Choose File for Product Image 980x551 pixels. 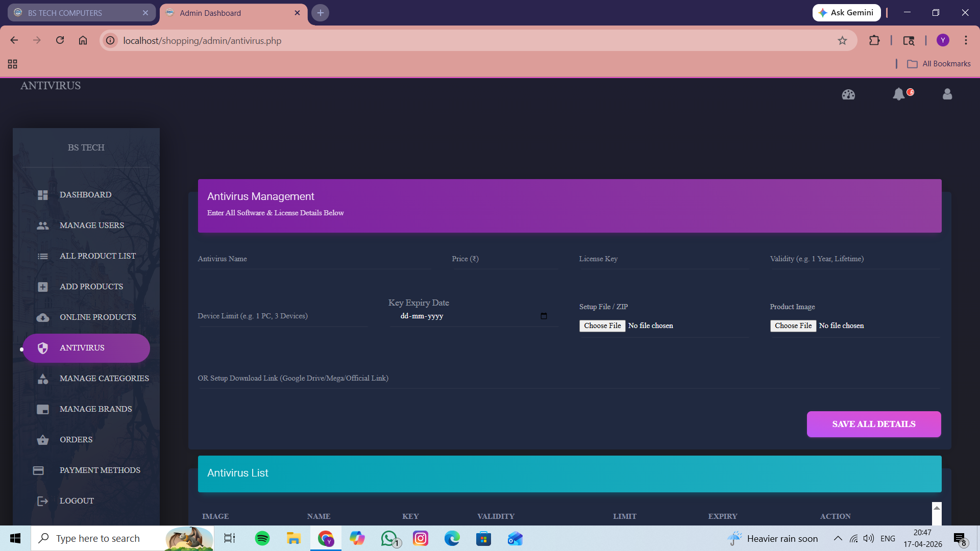[793, 326]
